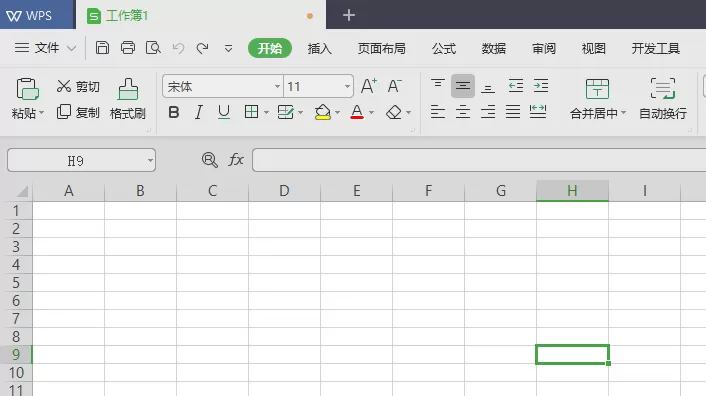Click the Save icon in quick access toolbar
Screen dimensions: 706x396
102,48
